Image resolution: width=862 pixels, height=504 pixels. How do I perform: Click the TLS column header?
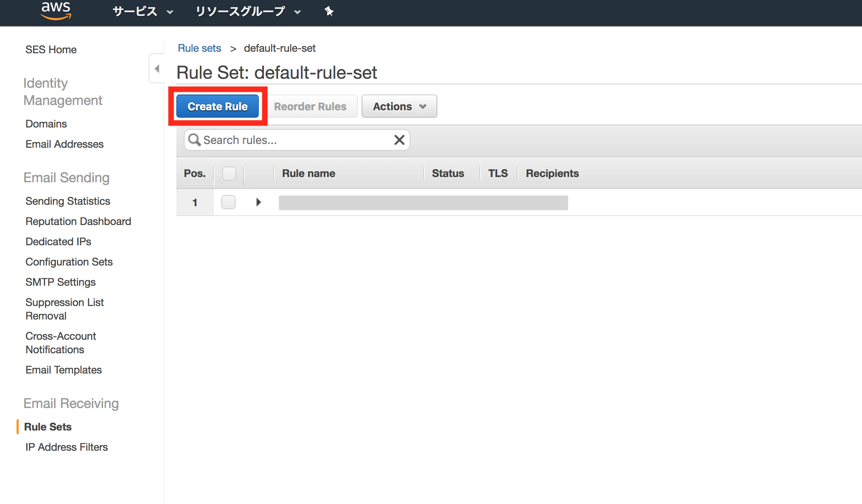point(498,173)
